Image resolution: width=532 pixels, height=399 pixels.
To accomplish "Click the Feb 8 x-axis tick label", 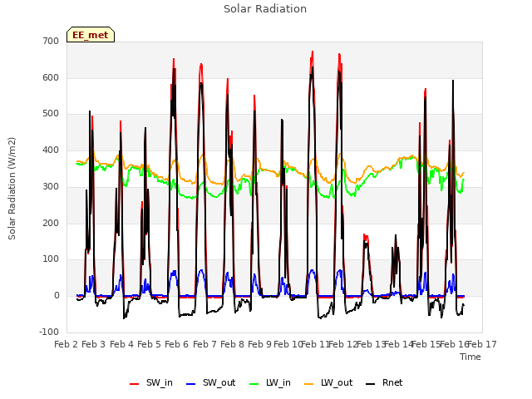I will [233, 344].
